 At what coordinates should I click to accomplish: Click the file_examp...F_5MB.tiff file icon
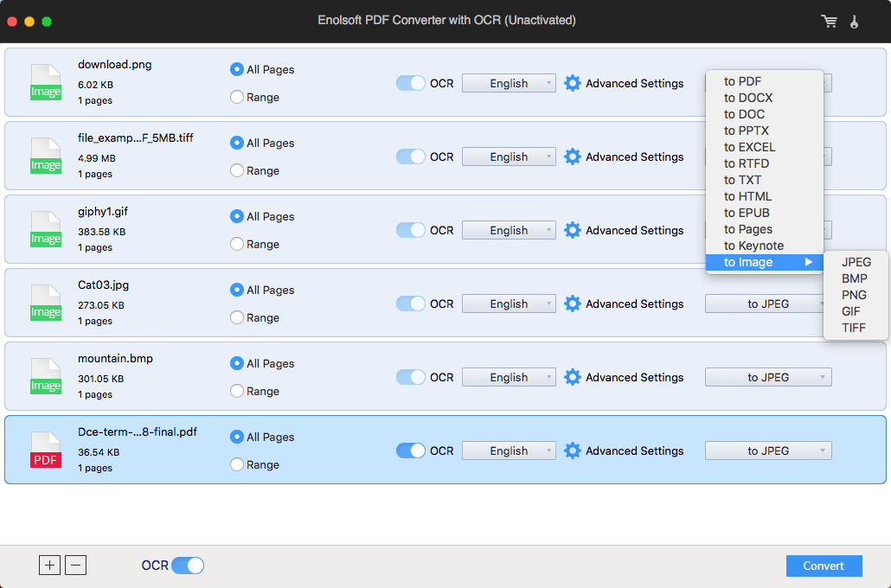pos(46,156)
